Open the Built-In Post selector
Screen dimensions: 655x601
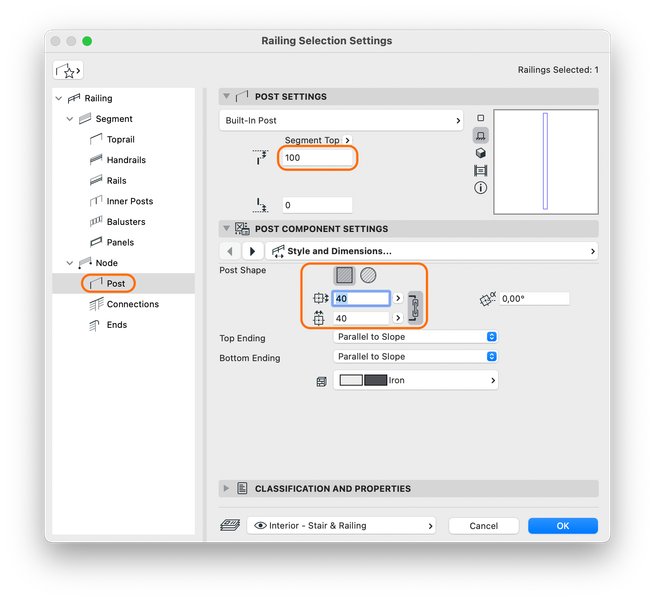pos(341,120)
